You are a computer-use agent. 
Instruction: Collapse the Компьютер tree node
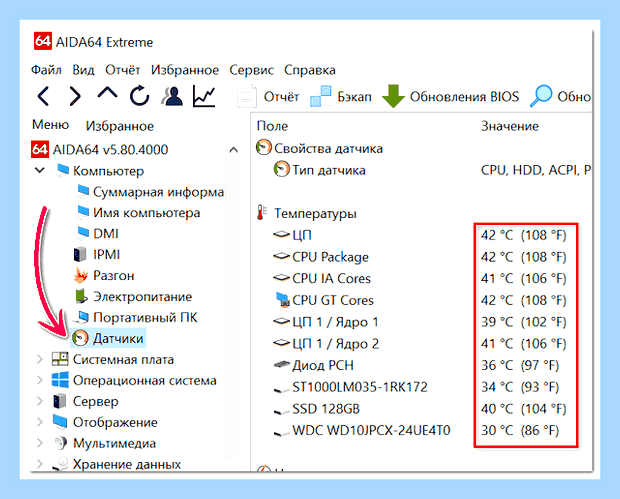(x=40, y=170)
